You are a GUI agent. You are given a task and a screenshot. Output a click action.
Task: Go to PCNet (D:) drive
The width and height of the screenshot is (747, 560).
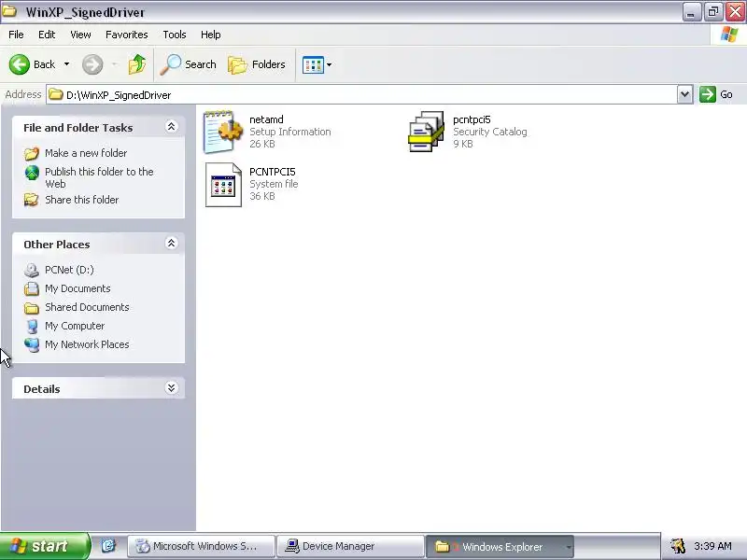69,270
